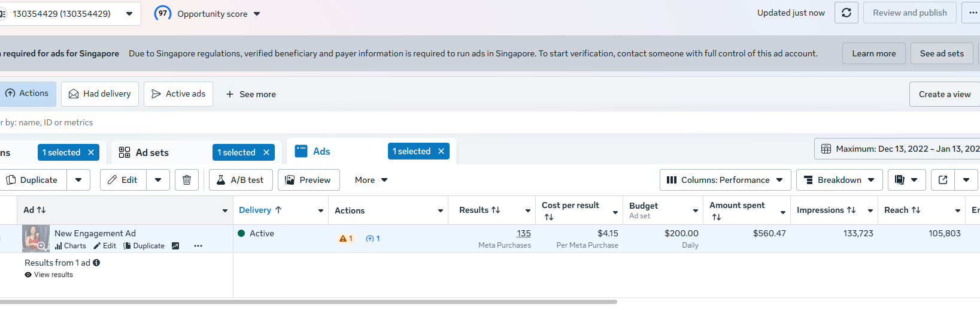Clear the Ad sets selection
This screenshot has width=980, height=310.
[x=266, y=152]
